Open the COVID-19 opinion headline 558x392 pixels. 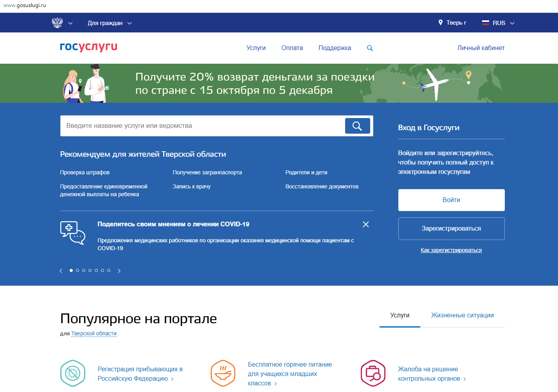[173, 224]
